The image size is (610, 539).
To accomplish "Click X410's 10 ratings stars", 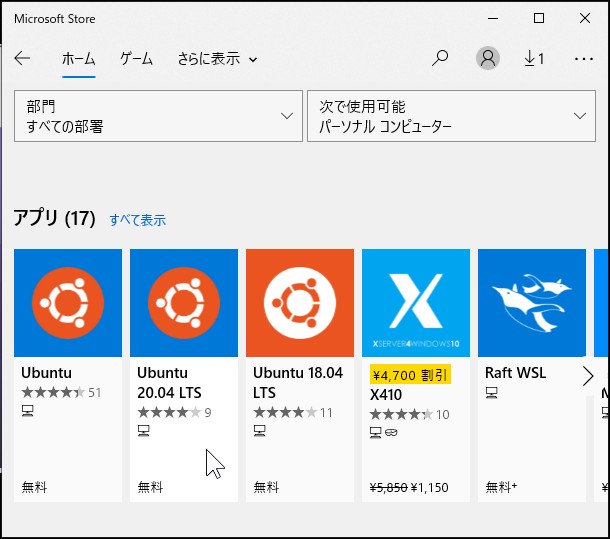I will 409,414.
